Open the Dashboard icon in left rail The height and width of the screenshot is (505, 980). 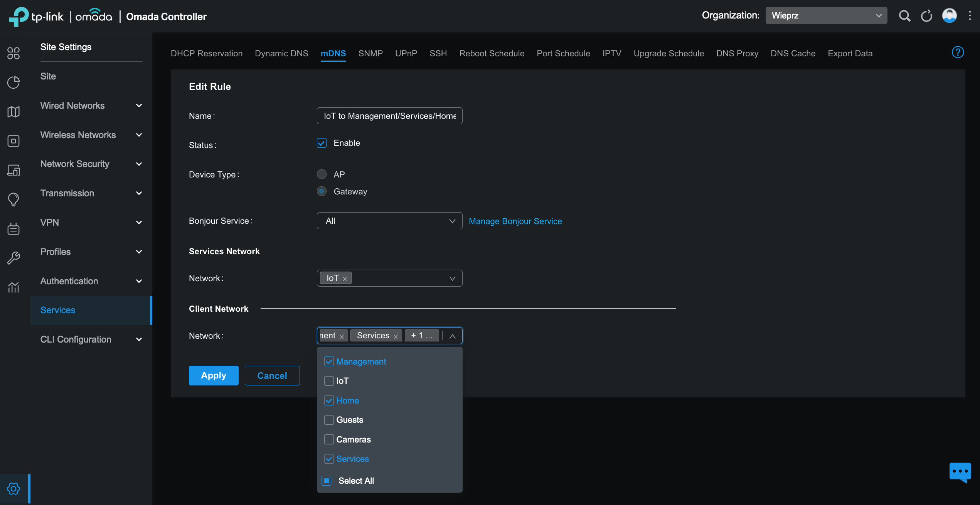[13, 53]
